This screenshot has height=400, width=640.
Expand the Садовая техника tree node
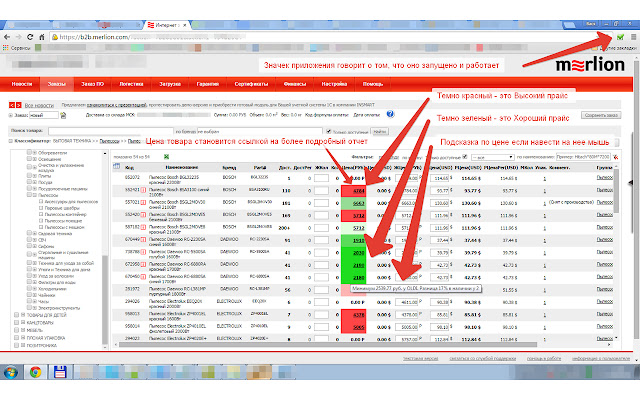pos(24,233)
